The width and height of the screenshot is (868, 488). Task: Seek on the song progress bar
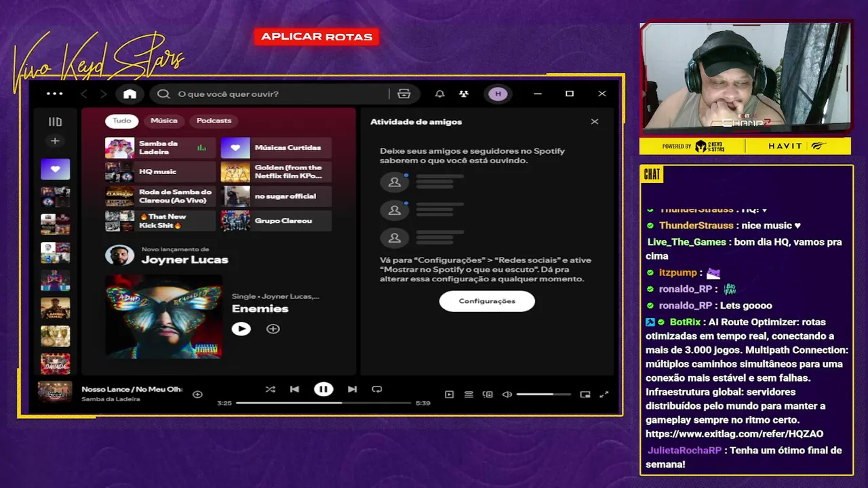pos(323,403)
